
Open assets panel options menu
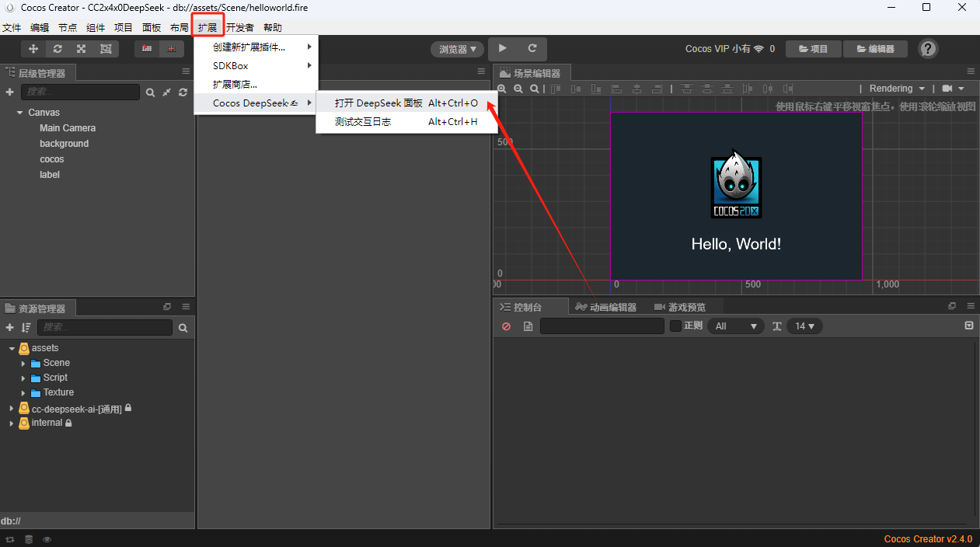coord(186,307)
